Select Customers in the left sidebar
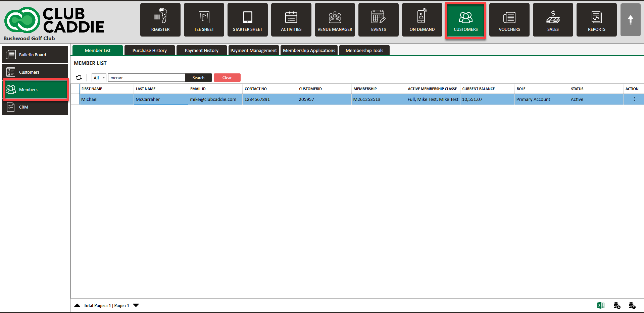Viewport: 644px width, 313px height. click(35, 72)
